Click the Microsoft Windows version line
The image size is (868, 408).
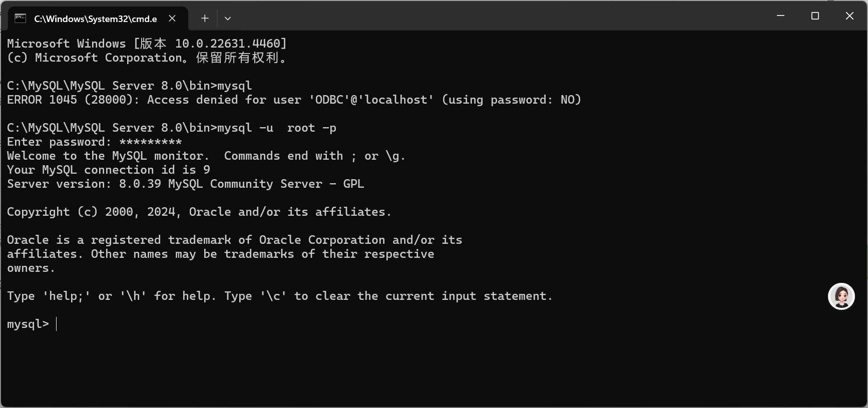[147, 44]
